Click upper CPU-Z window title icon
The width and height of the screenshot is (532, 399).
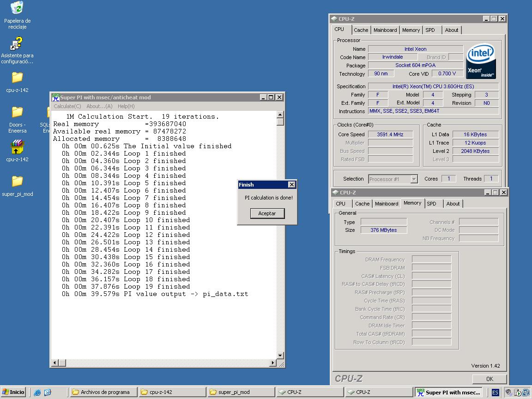334,18
